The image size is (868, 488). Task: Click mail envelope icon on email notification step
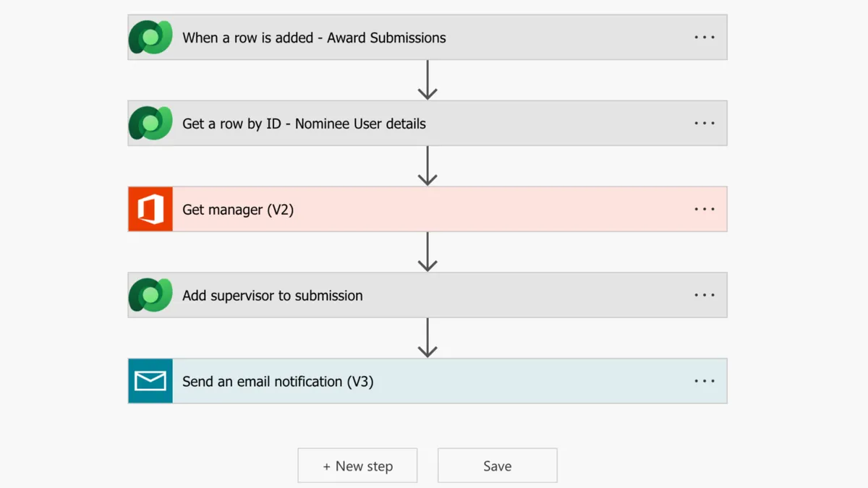150,381
